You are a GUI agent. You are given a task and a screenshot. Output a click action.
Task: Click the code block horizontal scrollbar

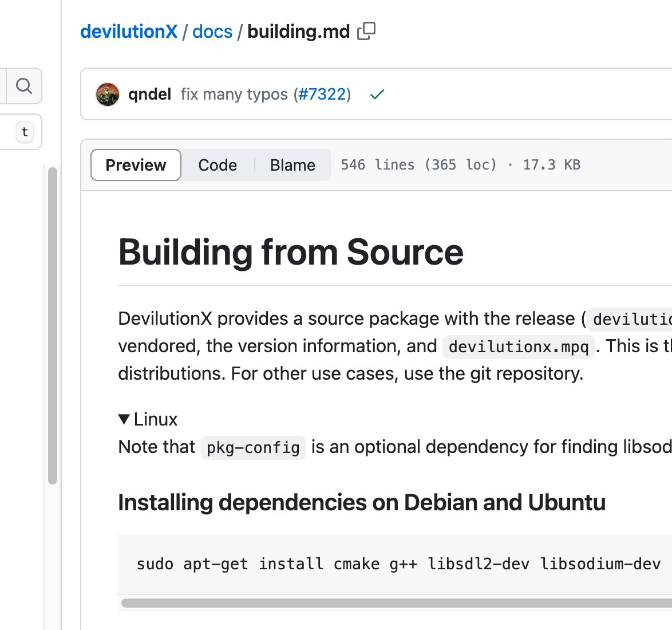pyautogui.click(x=397, y=603)
